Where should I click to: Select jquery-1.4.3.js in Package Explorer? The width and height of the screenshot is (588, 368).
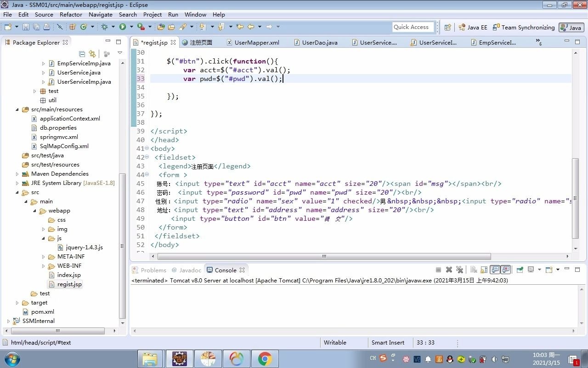[80, 247]
